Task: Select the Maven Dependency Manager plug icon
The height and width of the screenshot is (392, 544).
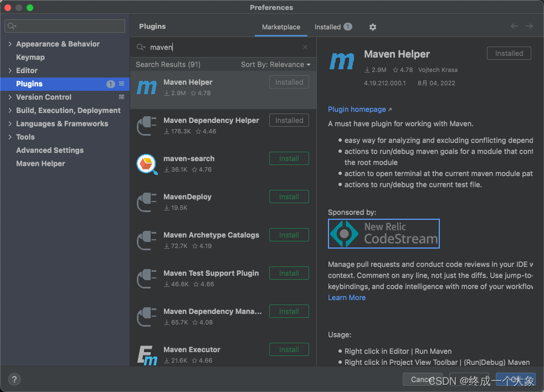Action: [147, 316]
